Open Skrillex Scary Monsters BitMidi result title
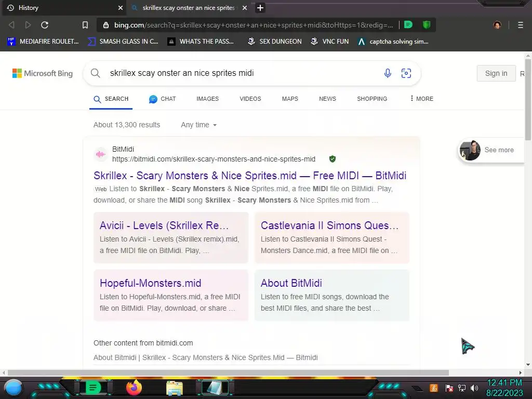Screen dimensions: 532x399 [x=250, y=176]
